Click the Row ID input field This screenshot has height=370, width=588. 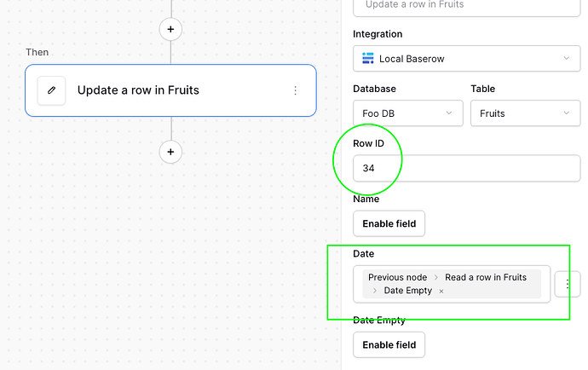[x=466, y=168]
